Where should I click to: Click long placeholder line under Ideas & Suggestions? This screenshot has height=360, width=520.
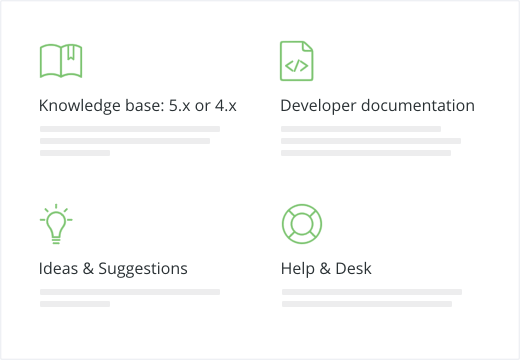point(130,292)
